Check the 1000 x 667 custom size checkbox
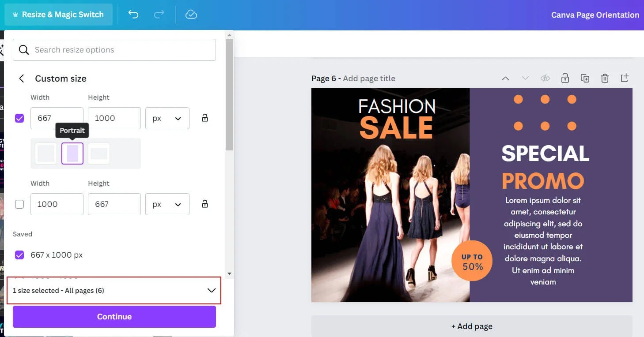644x337 pixels. point(19,204)
